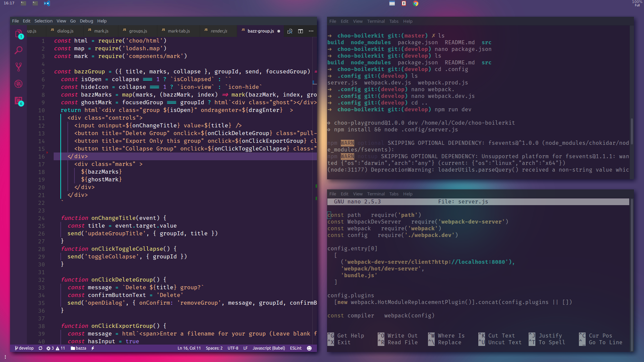Image resolution: width=644 pixels, height=362 pixels.
Task: Click the second terminal icon in top panel
Action: 35,3
